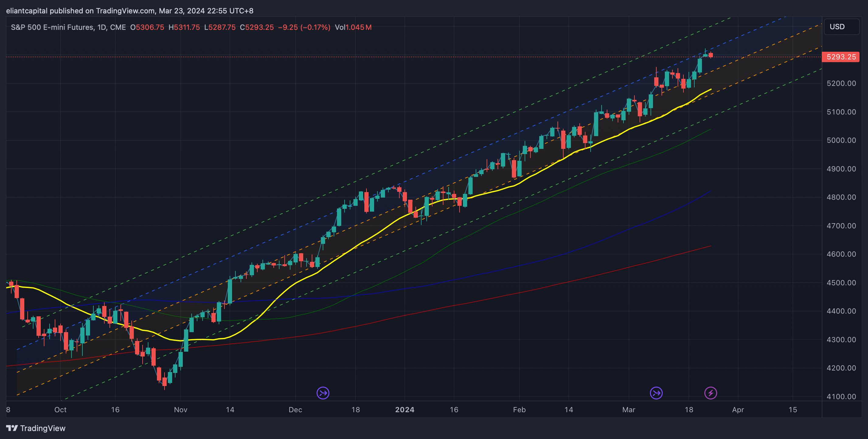
Task: Click the 4500.00 price axis label
Action: 841,283
